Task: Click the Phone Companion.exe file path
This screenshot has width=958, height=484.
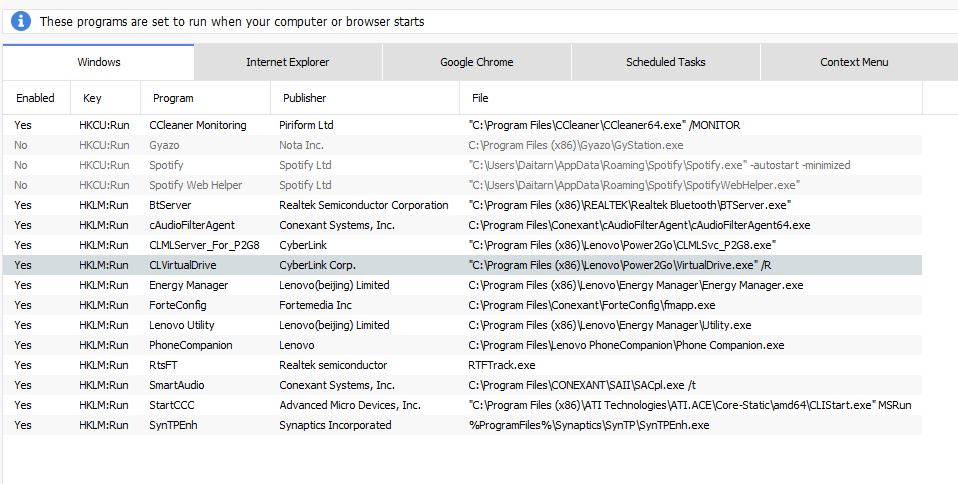Action: (x=626, y=345)
